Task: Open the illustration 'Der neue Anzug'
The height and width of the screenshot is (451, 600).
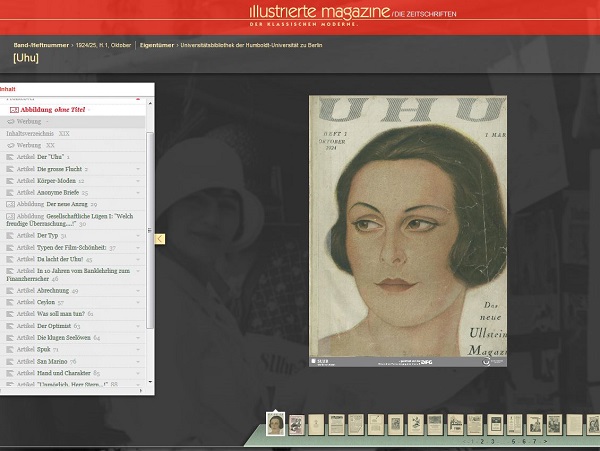Action: pos(67,204)
